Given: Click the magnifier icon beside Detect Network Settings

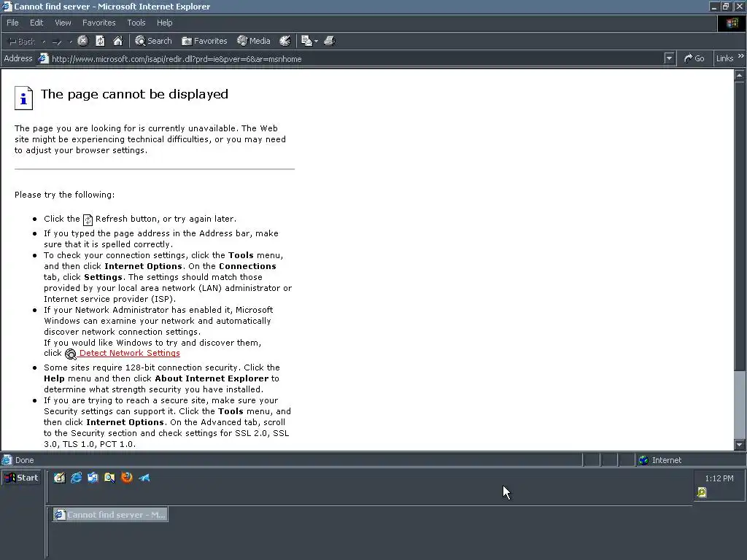Looking at the screenshot, I should coord(71,354).
